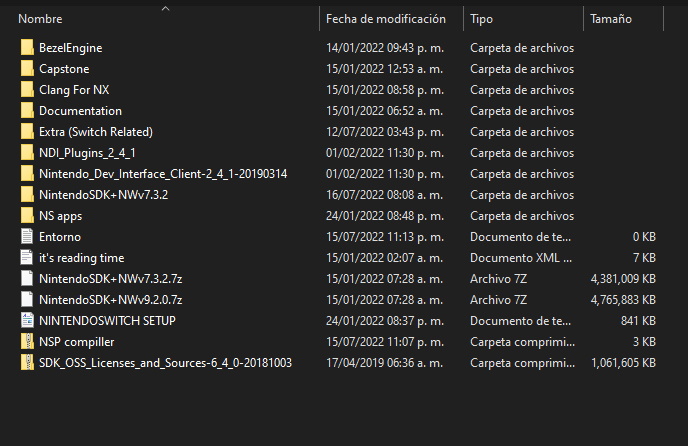Click the Capstone folder icon
Viewport: 688px width, 446px height.
[27, 68]
